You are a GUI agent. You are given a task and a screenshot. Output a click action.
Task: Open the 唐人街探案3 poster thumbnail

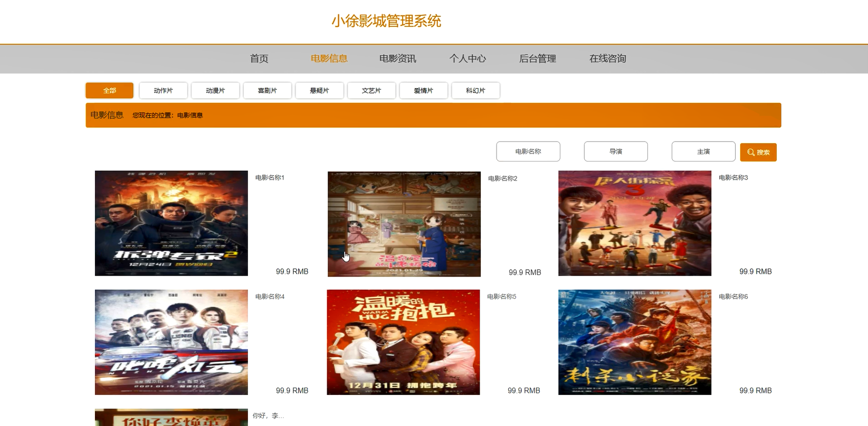point(634,223)
